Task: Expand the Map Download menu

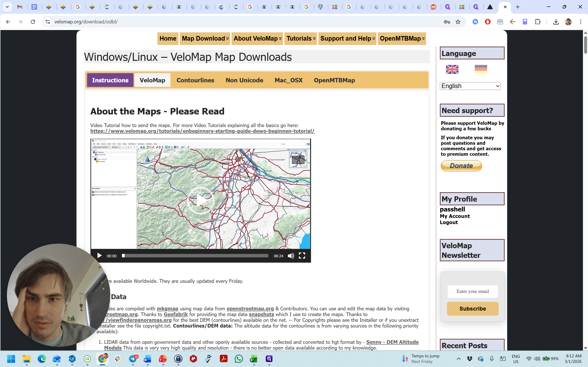Action: [x=205, y=39]
